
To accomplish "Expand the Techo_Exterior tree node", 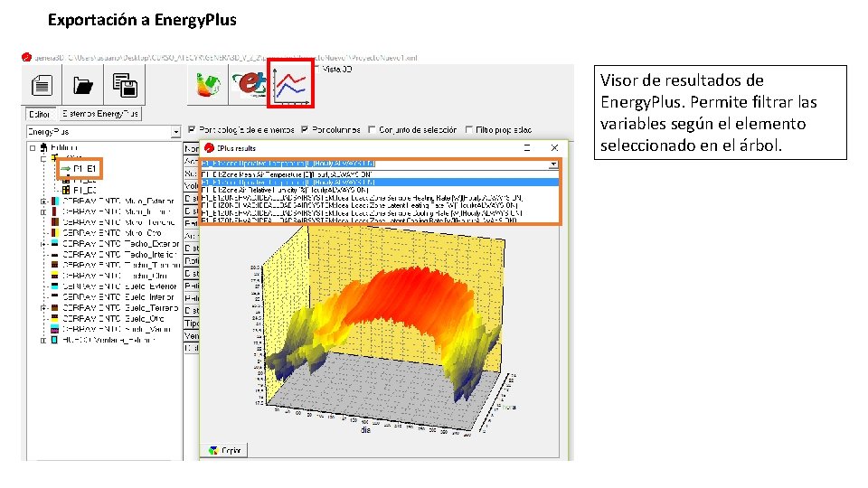I will coord(43,243).
